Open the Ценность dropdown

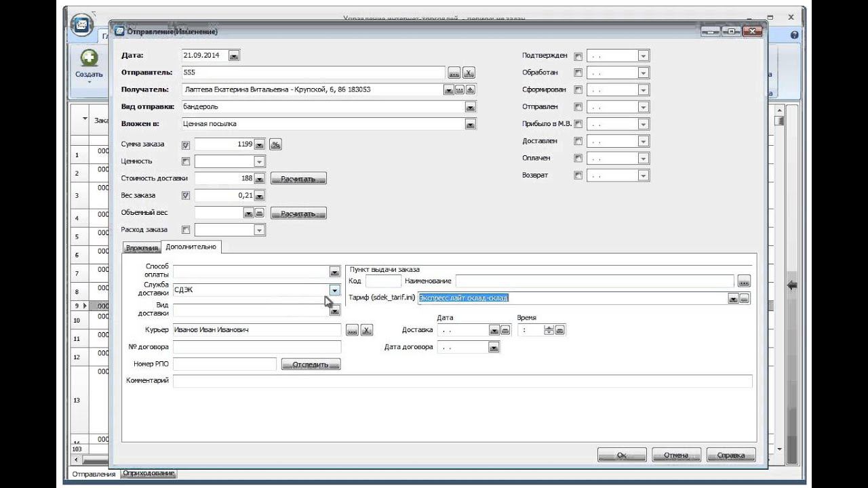point(259,161)
